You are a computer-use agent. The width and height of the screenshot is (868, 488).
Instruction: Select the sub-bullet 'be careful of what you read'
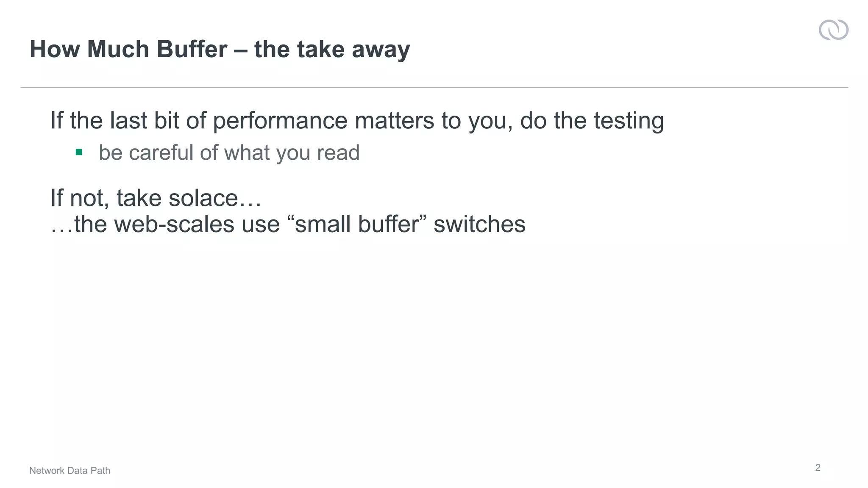[229, 153]
